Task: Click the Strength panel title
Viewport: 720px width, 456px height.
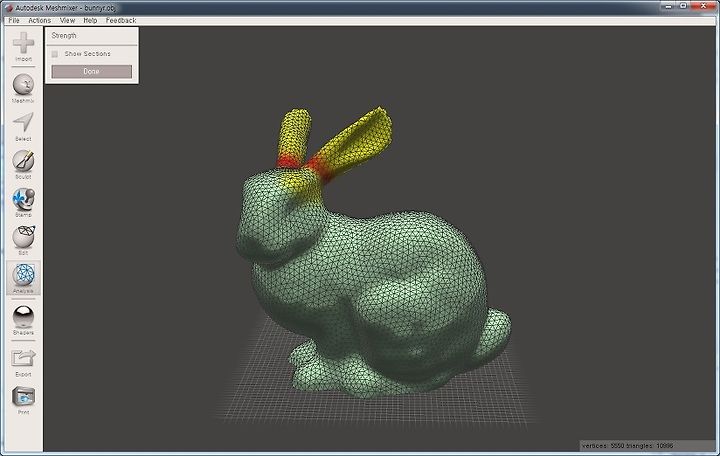Action: pyautogui.click(x=64, y=35)
